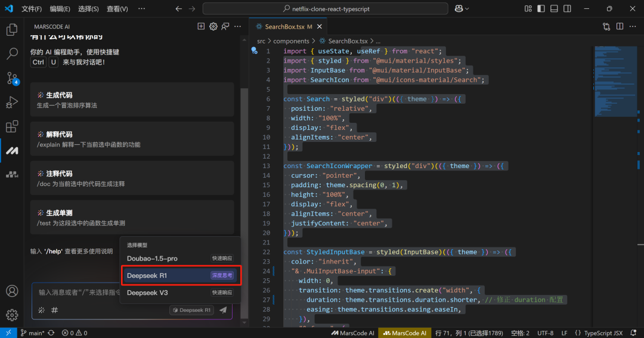Screen dimensions: 644x338
Task: Open the Deepseek R1 model selector in chat input
Action: click(191, 310)
